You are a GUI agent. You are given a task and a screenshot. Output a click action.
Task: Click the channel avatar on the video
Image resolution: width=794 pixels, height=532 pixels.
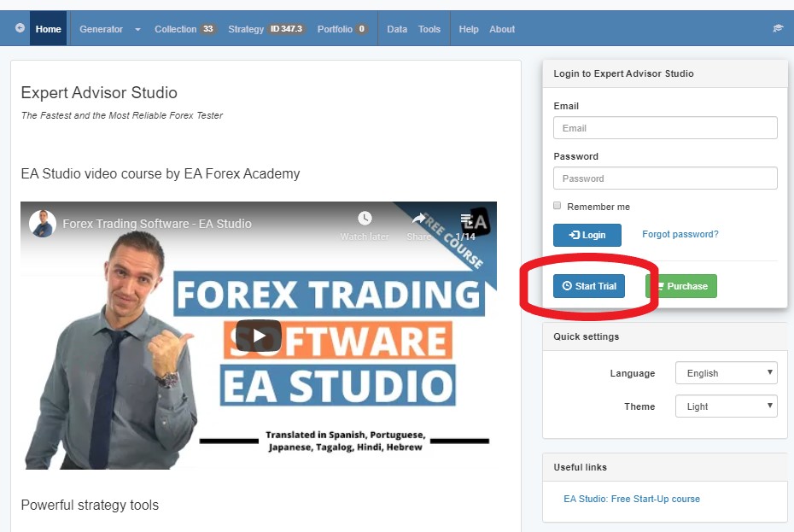pyautogui.click(x=42, y=224)
